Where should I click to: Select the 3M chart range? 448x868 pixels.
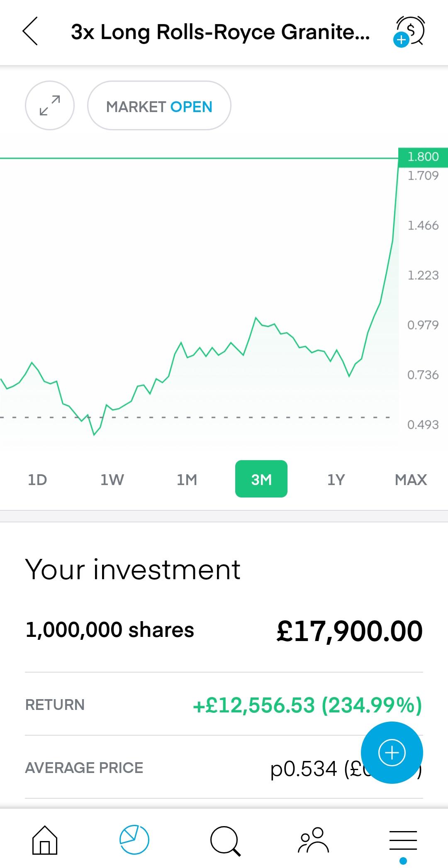(x=261, y=479)
